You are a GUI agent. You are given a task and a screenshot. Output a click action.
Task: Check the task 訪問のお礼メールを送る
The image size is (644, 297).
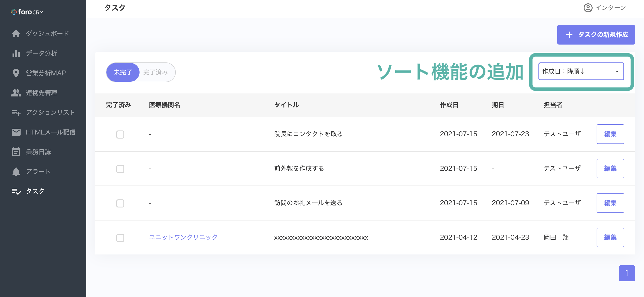[x=120, y=203]
